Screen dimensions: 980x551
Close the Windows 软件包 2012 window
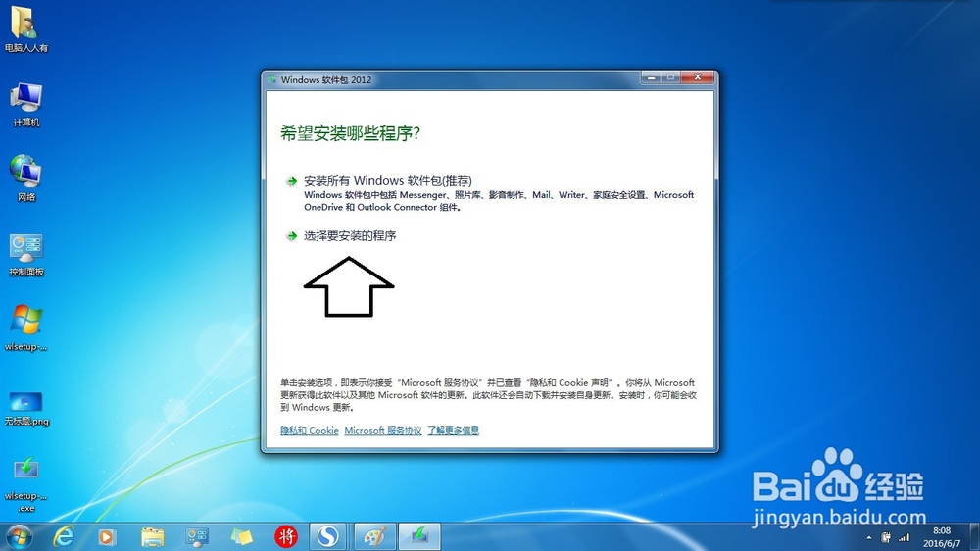click(x=698, y=77)
